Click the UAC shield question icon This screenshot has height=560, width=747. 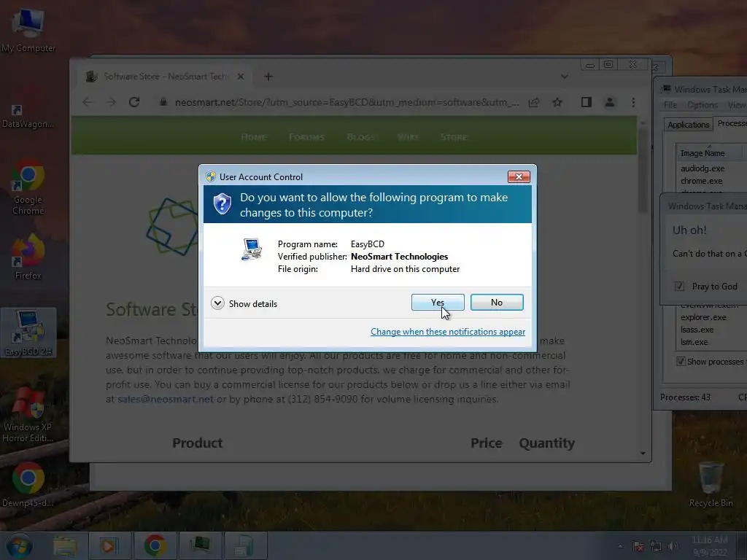coord(222,204)
